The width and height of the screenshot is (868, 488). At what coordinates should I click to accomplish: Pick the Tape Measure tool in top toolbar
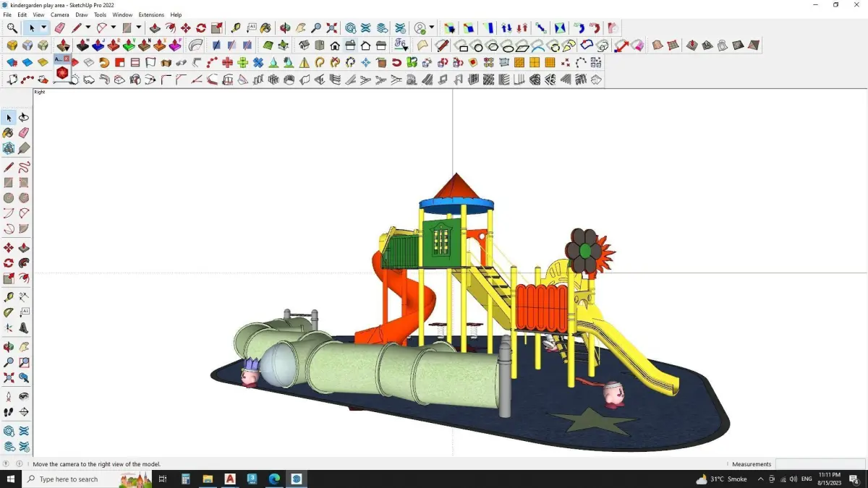point(236,28)
